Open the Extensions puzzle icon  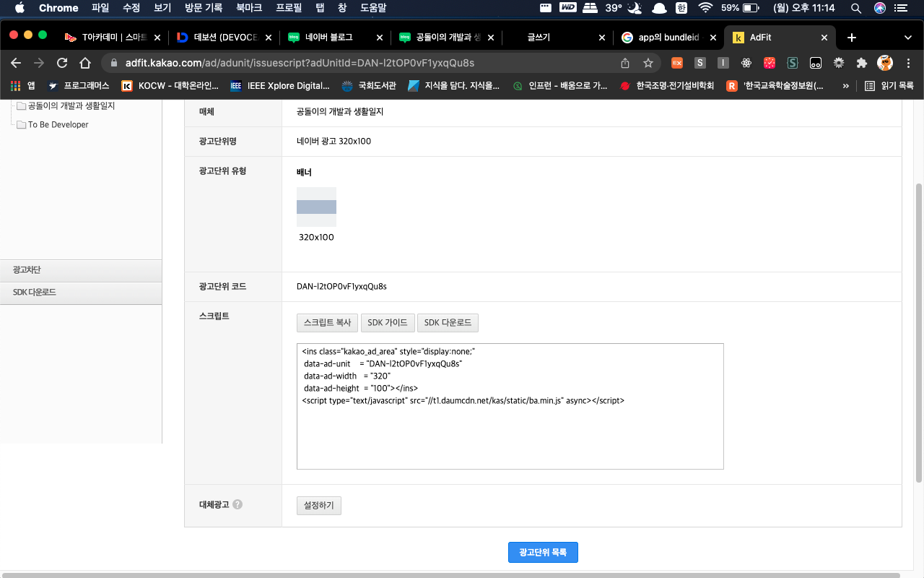[861, 63]
